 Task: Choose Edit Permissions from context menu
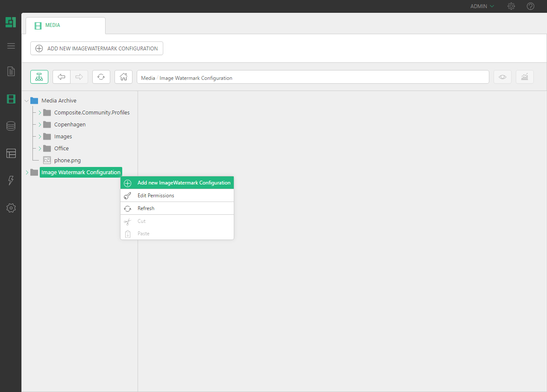point(156,196)
